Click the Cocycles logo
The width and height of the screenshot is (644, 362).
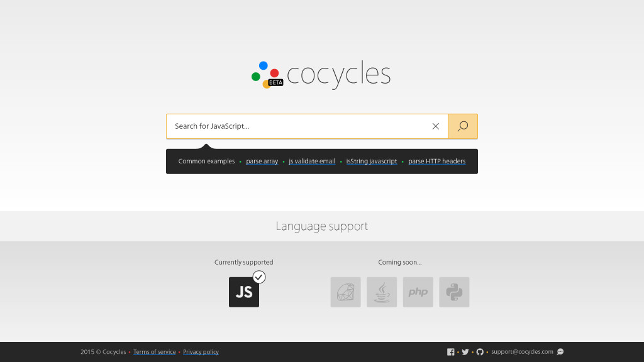pyautogui.click(x=321, y=75)
